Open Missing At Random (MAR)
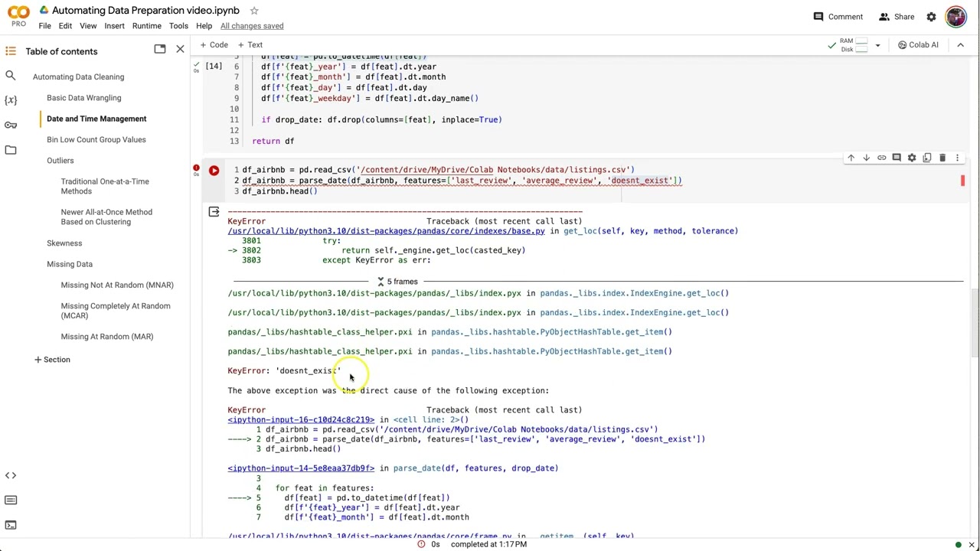The height and width of the screenshot is (551, 980). pos(107,337)
